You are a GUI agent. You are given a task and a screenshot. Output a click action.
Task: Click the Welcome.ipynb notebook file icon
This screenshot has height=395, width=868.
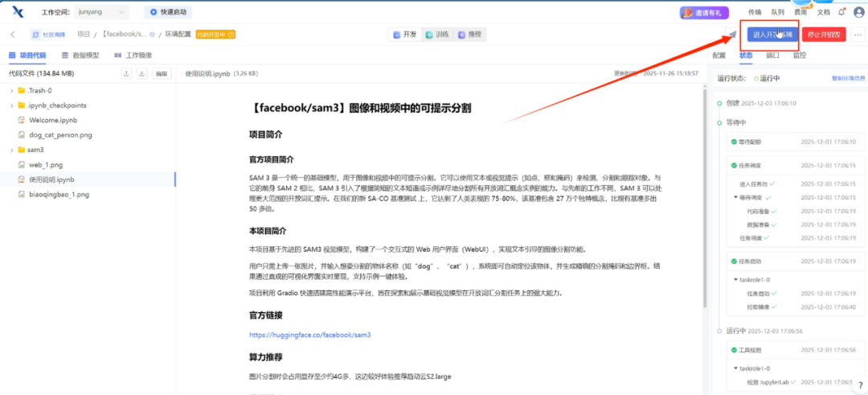click(22, 120)
